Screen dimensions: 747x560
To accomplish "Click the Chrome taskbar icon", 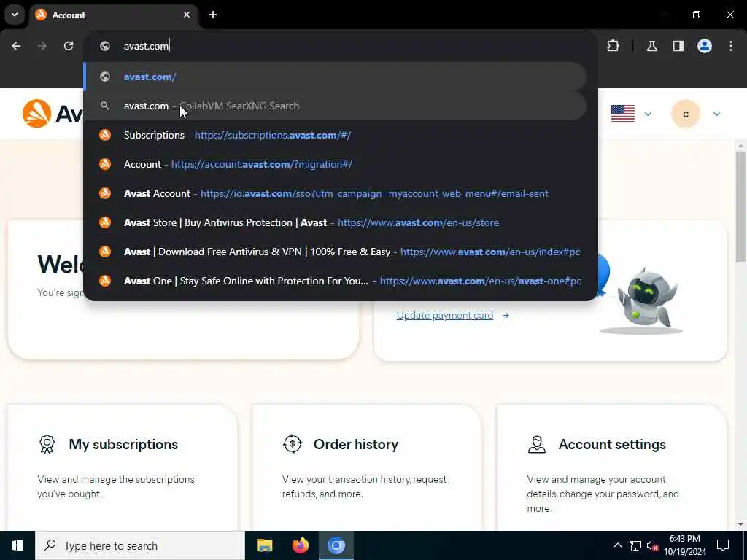I will [336, 545].
